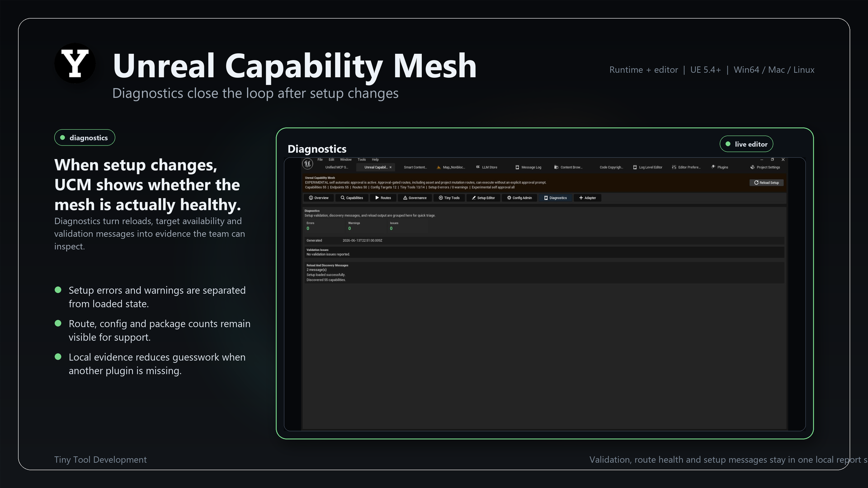The width and height of the screenshot is (868, 488).
Task: Click the Tiny Tools circle icon
Action: point(441,198)
